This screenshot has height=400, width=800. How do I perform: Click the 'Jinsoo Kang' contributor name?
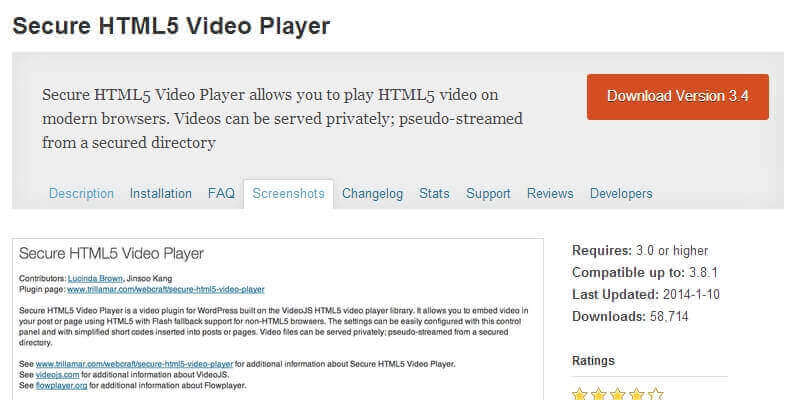[x=149, y=279]
